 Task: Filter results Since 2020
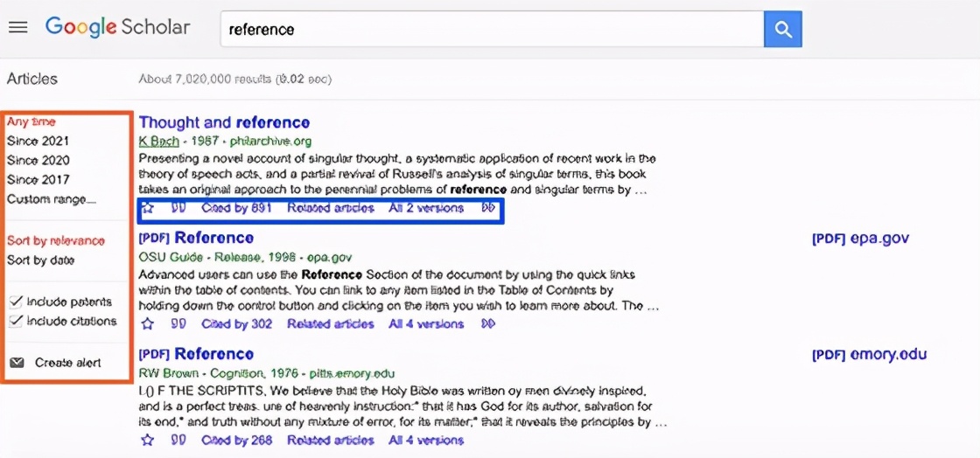tap(38, 160)
